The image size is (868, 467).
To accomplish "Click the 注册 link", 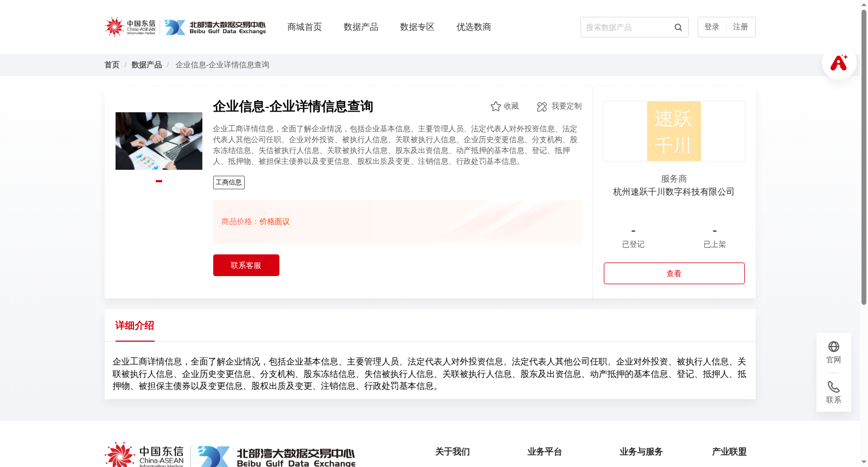I will (x=741, y=27).
